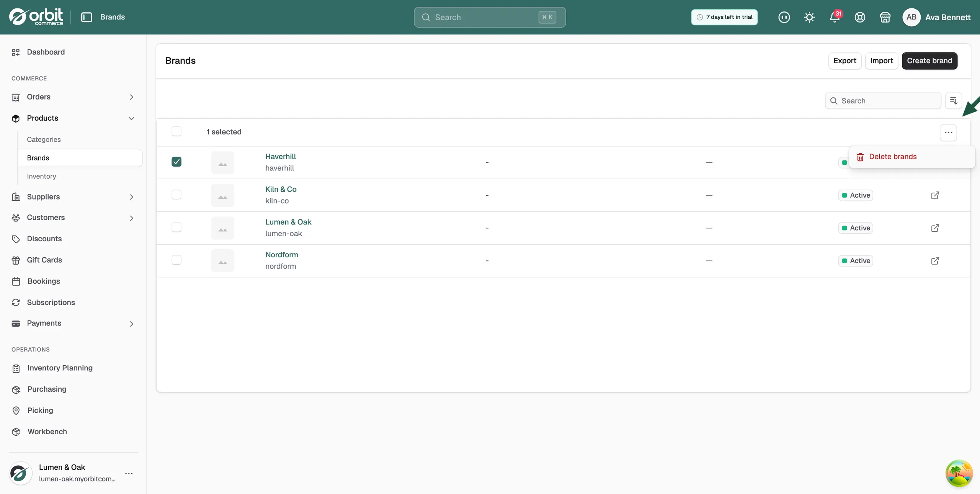Open Nordform external link icon
The image size is (980, 494).
935,261
